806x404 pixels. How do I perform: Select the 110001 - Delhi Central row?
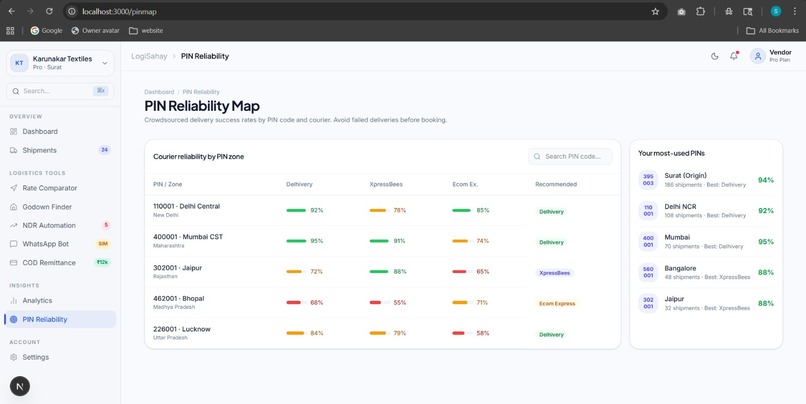[382, 210]
